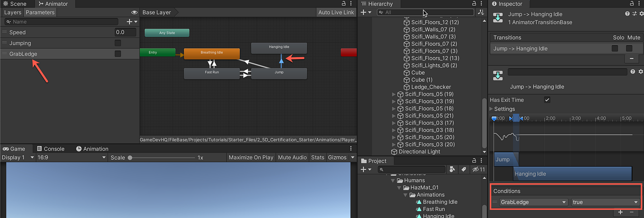Click the Inspector panel lock icon

[632, 4]
